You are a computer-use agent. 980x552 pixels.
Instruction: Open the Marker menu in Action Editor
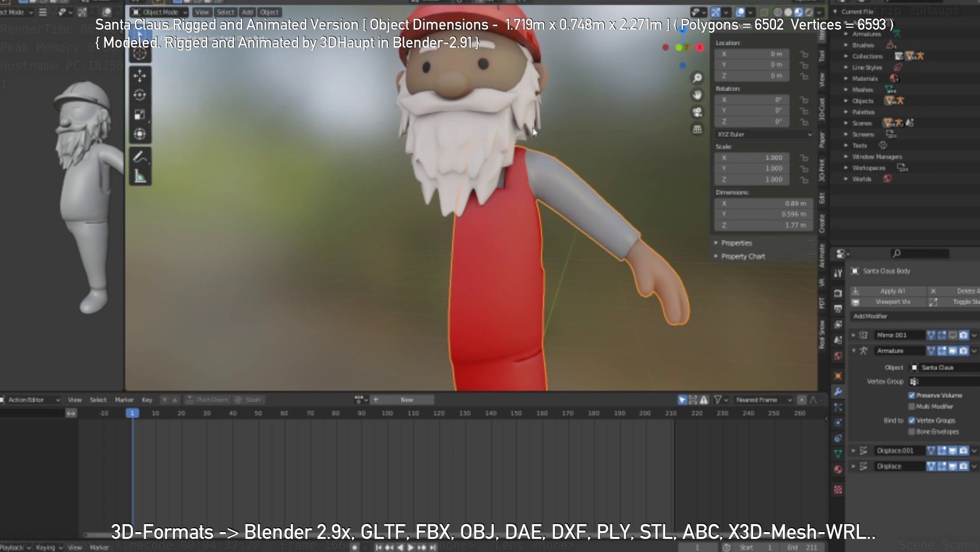click(x=124, y=400)
